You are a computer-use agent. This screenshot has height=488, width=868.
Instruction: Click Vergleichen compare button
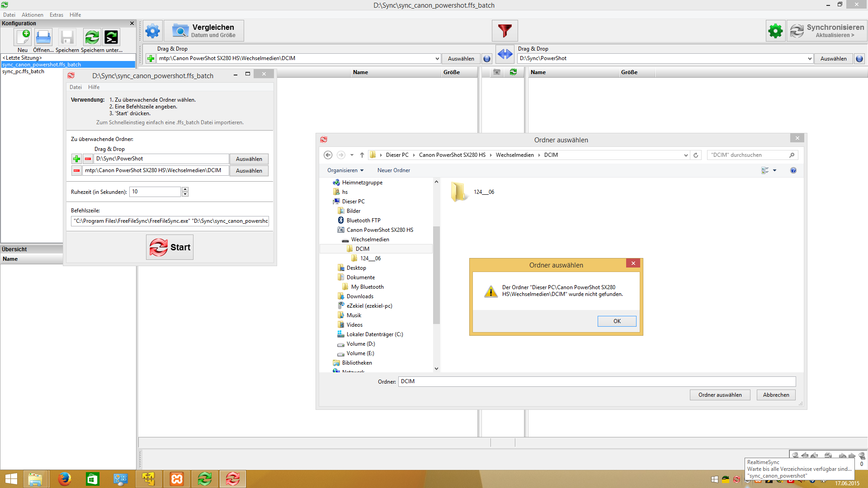coord(204,31)
